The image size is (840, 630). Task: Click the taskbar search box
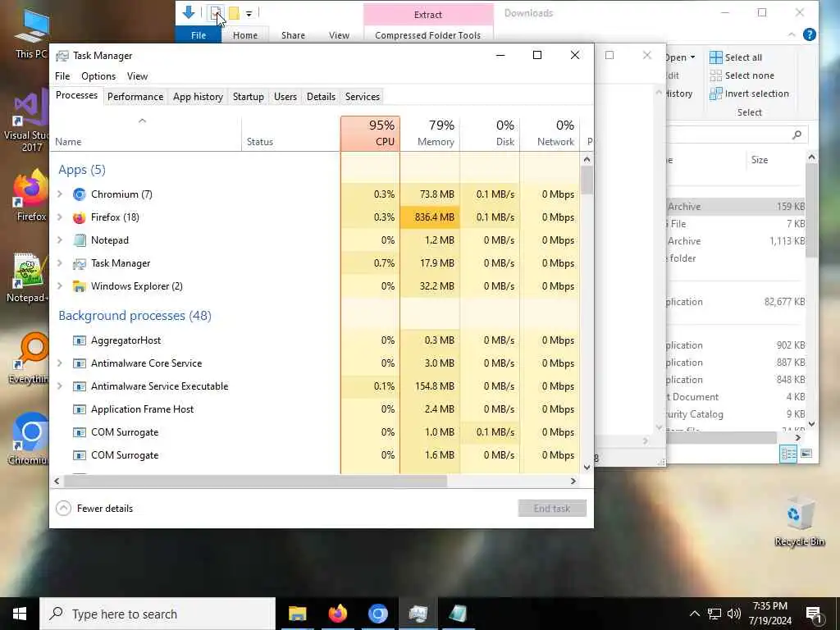pos(157,614)
